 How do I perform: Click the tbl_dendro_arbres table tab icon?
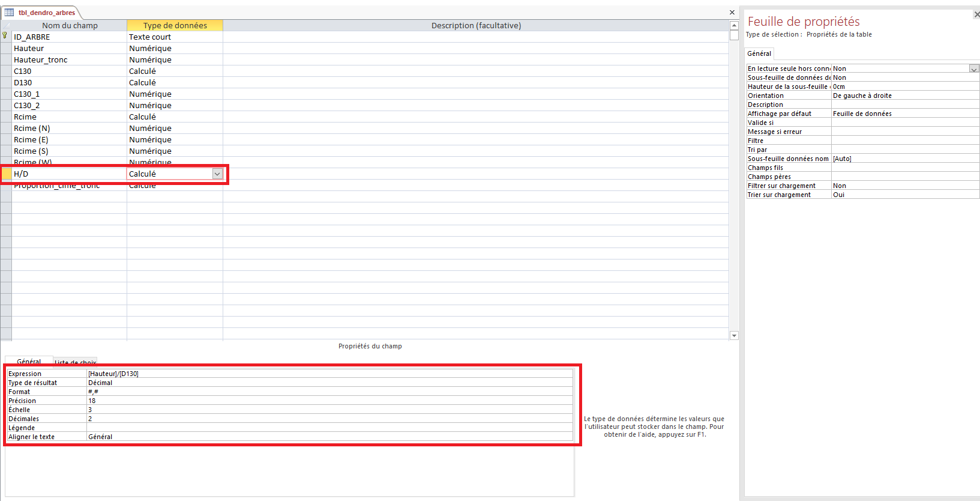pyautogui.click(x=9, y=13)
